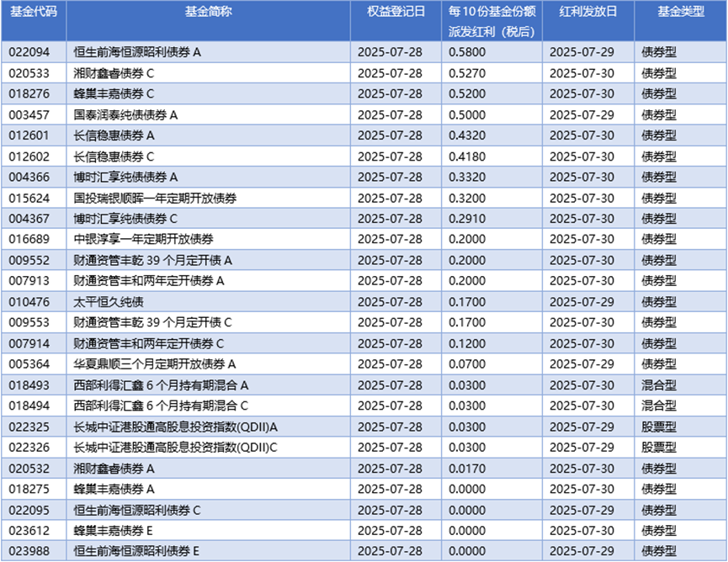Click the 基金简称 column header

208,12
